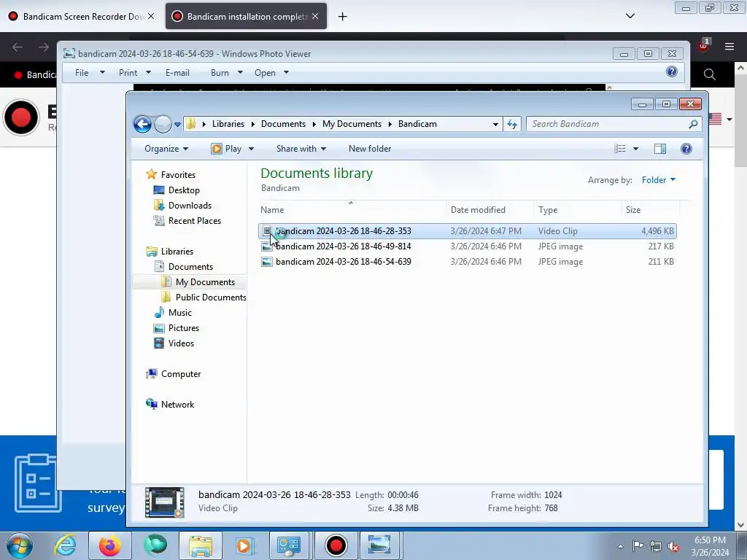Open the Windows Start button
Screen dimensions: 747x560
click(x=20, y=545)
